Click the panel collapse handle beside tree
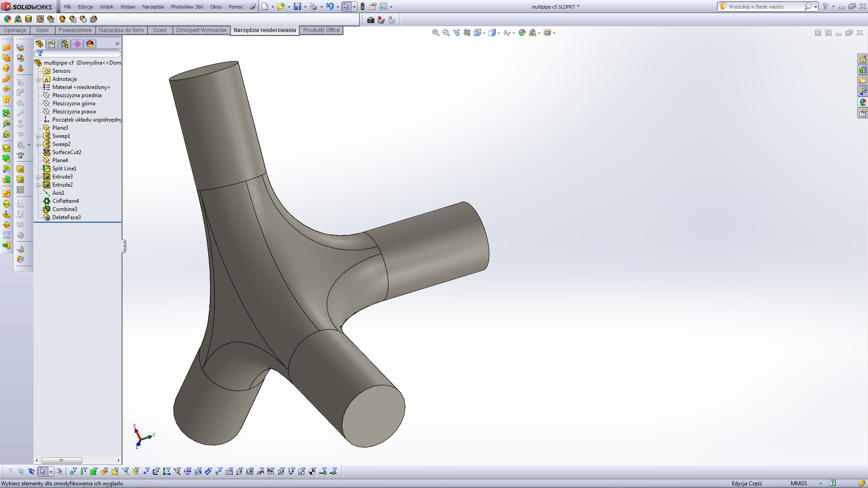Screen dimensions: 868x488 click(x=124, y=246)
